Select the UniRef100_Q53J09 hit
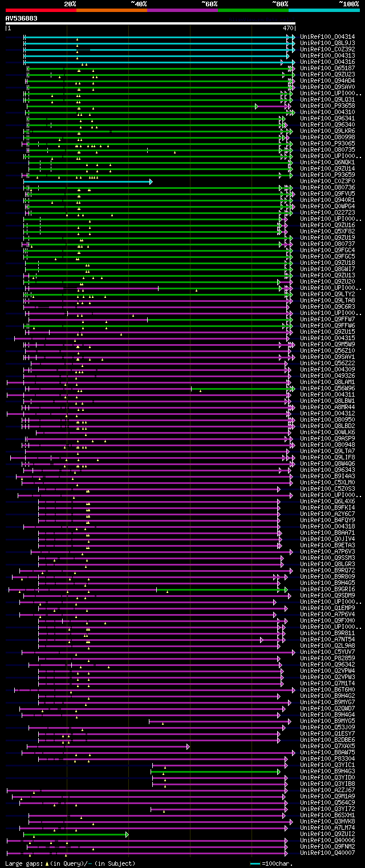 click(328, 728)
